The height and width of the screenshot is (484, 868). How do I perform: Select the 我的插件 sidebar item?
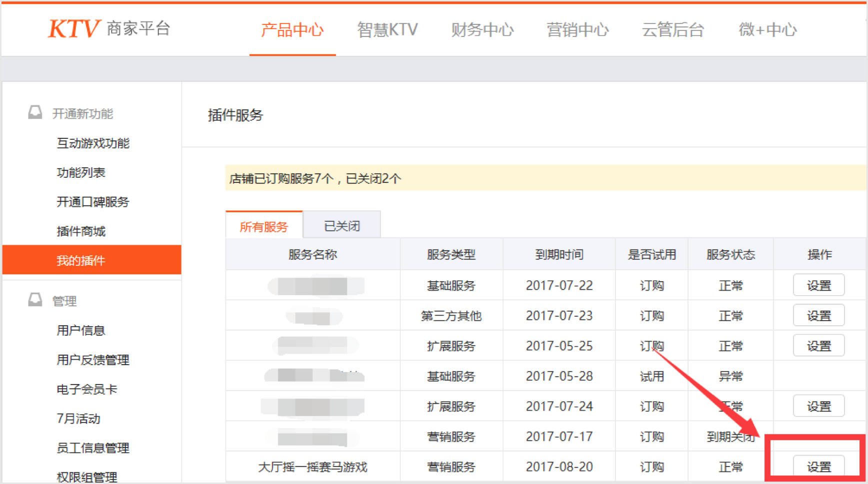click(x=92, y=260)
